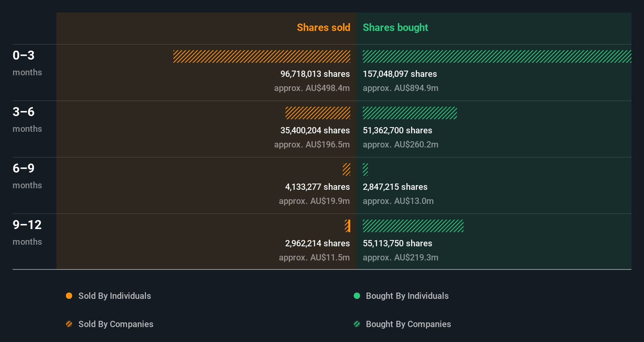The width and height of the screenshot is (644, 342).
Task: Click the 9–12 months green bought bar
Action: tap(413, 226)
